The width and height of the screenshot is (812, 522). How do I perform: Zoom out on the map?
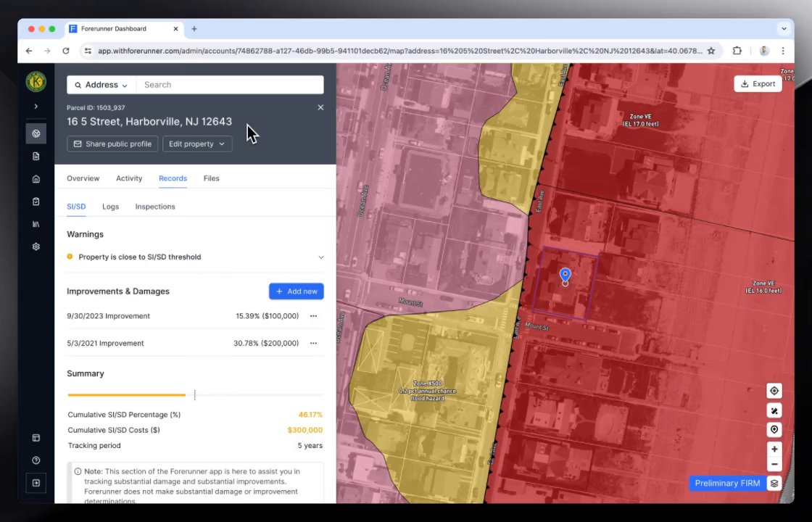[774, 465]
